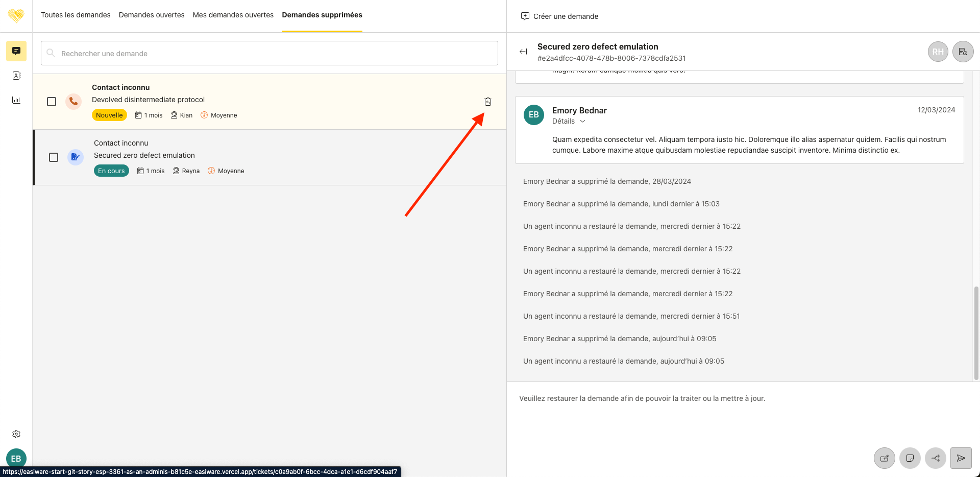
Task: Open the tickets inbox sidebar icon
Action: tap(16, 51)
